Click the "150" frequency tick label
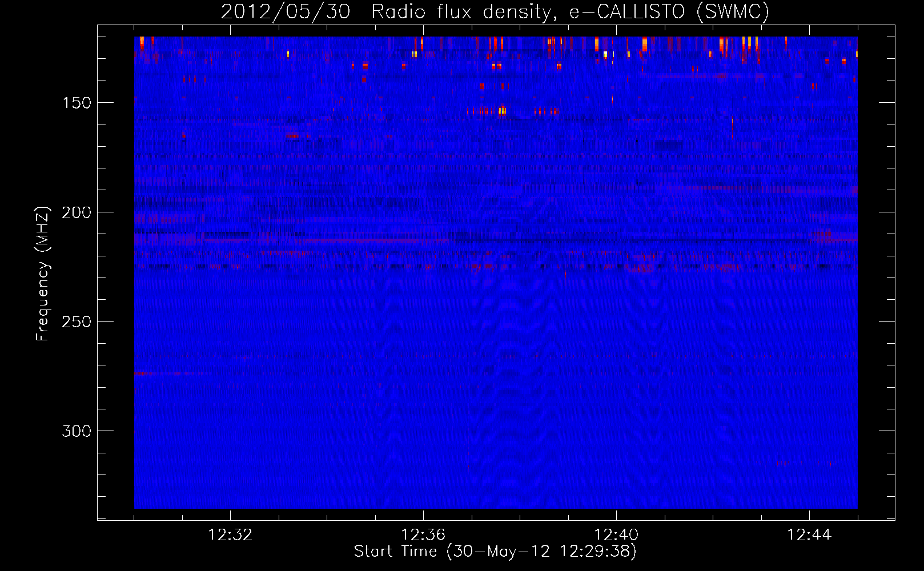 pos(77,103)
